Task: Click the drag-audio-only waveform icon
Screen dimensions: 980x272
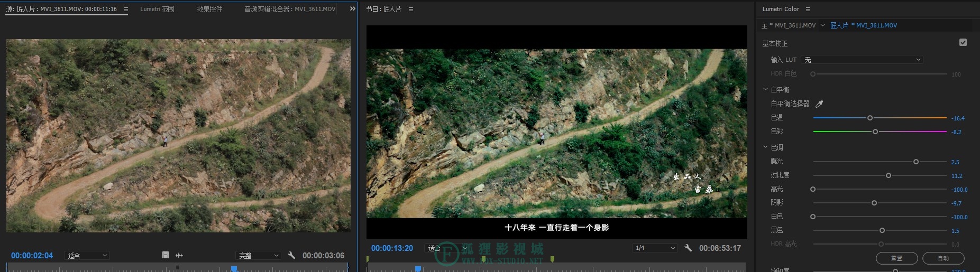Action: tap(179, 255)
